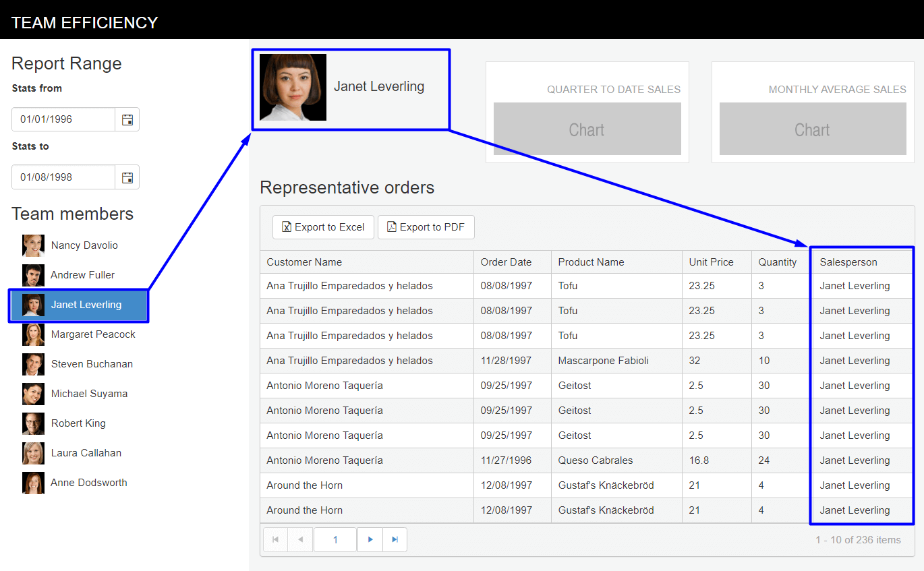Go to the previous page of orders
Image resolution: width=924 pixels, height=571 pixels.
click(x=300, y=539)
